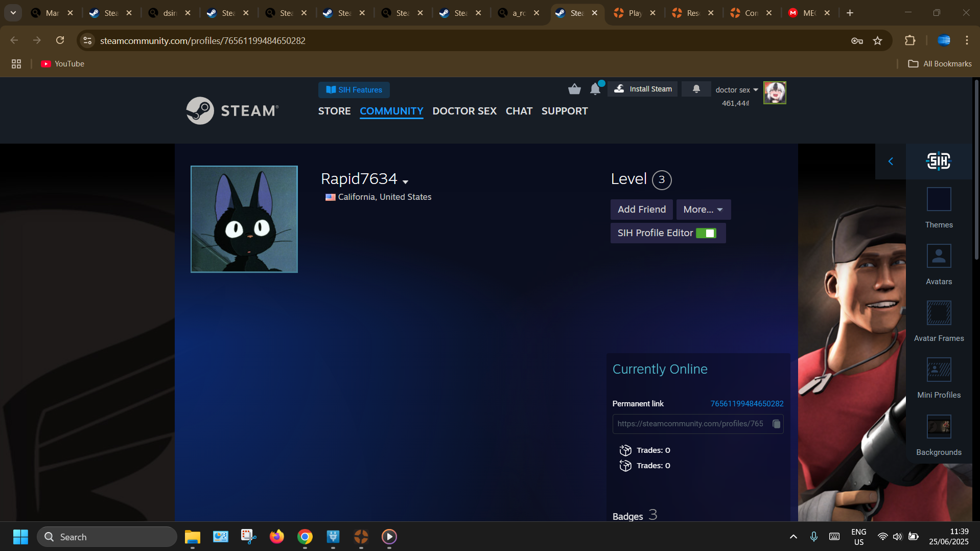
Task: Open All Bookmarks folder
Action: tap(940, 64)
